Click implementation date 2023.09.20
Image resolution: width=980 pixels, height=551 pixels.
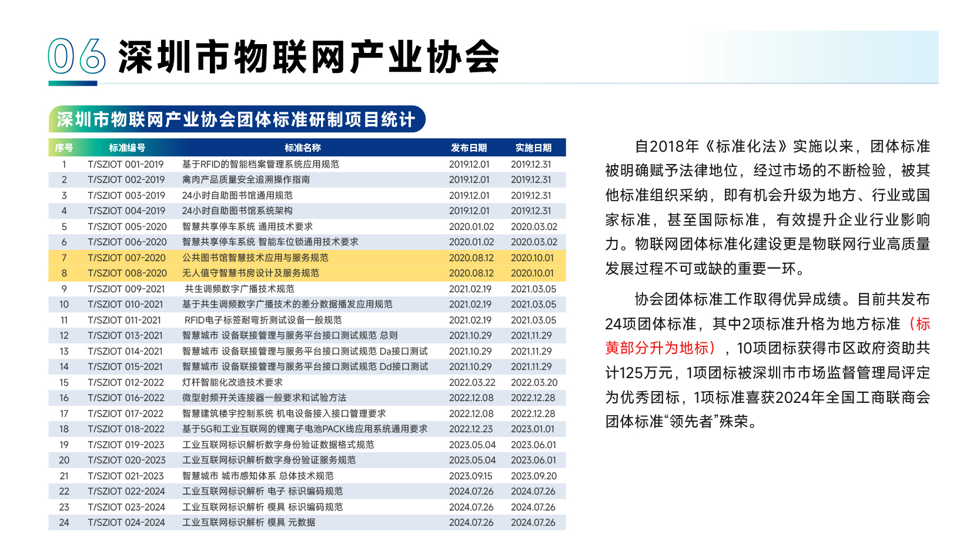pyautogui.click(x=534, y=476)
